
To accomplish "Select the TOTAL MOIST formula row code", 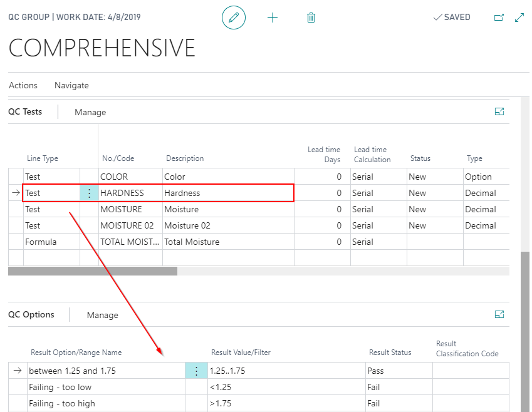I will click(130, 242).
